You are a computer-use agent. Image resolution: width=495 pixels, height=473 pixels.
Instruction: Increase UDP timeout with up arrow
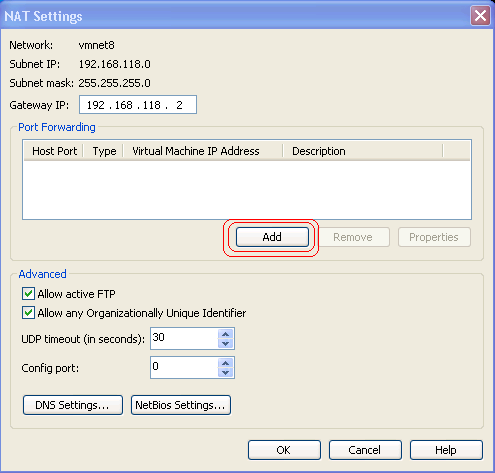(226, 334)
